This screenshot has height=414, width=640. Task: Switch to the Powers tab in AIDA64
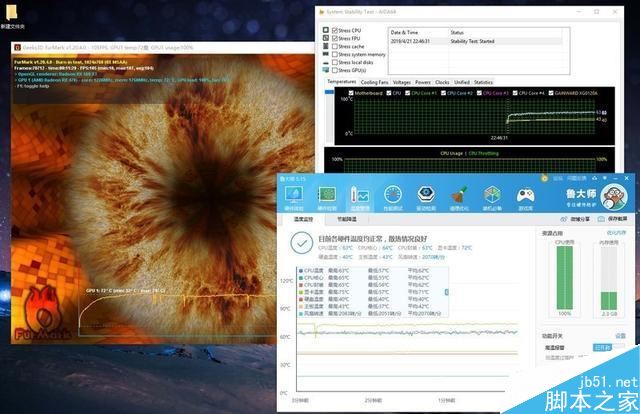[x=423, y=82]
